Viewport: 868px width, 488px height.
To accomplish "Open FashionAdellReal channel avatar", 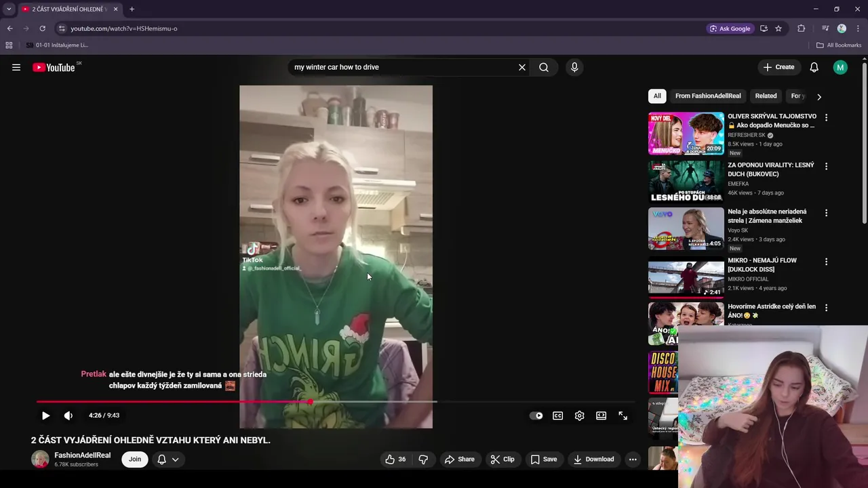I will click(x=41, y=459).
